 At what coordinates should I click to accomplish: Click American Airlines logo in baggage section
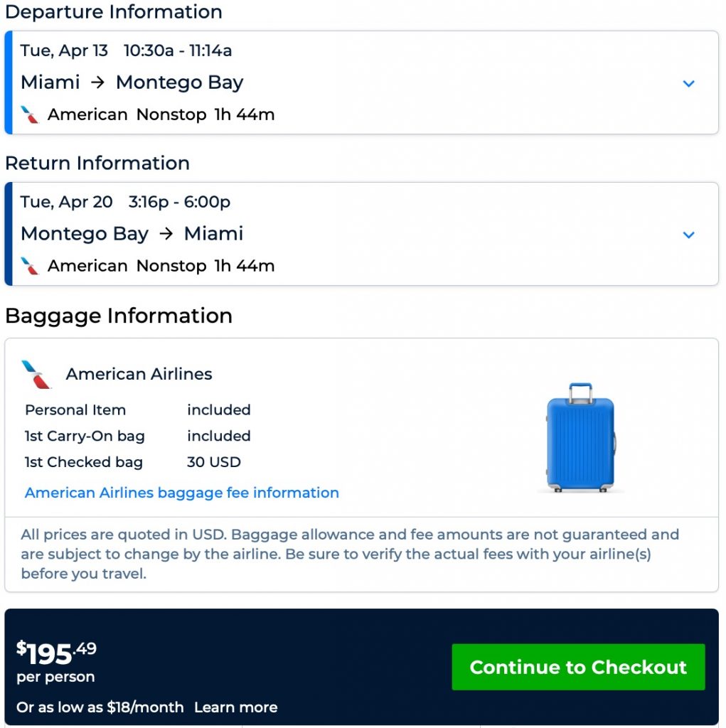[x=36, y=374]
